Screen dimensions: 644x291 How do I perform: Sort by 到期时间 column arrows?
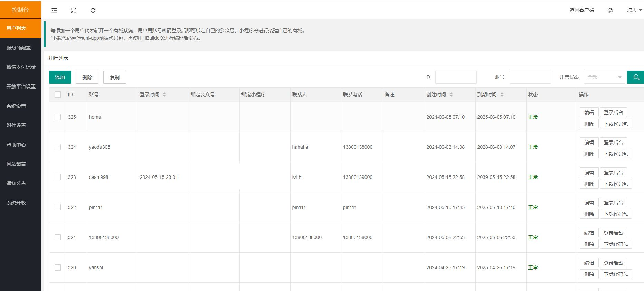pos(502,94)
